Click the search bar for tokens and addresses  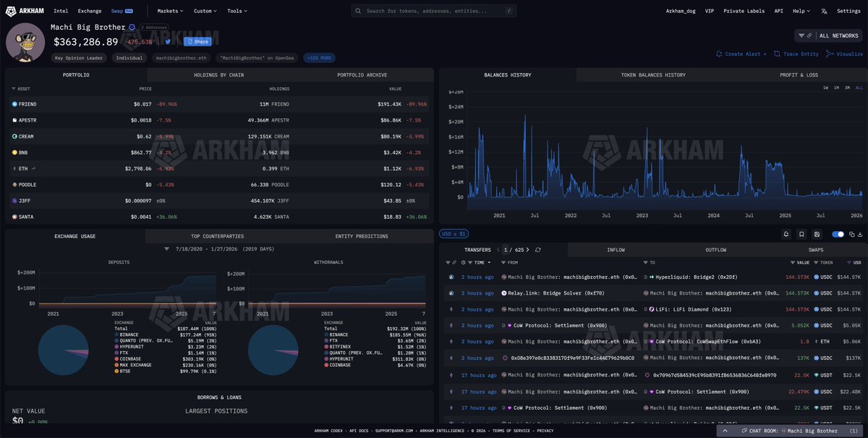click(x=434, y=11)
